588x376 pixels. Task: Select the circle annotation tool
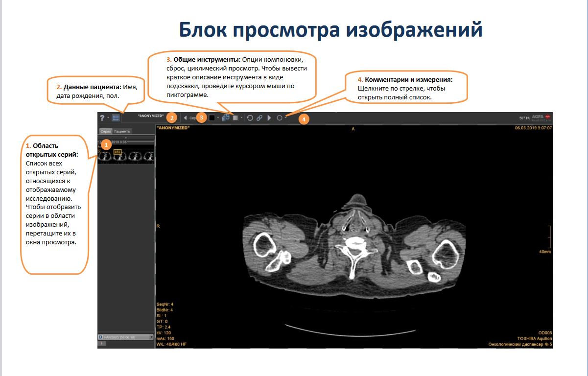[x=280, y=118]
